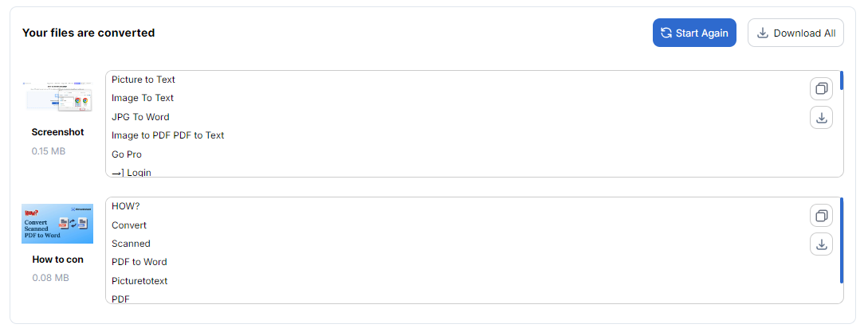Click the 'Your files are converted' heading

88,33
